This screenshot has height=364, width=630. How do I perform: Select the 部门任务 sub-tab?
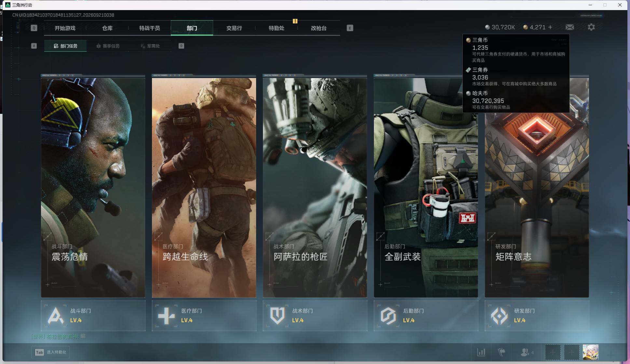[x=65, y=46]
